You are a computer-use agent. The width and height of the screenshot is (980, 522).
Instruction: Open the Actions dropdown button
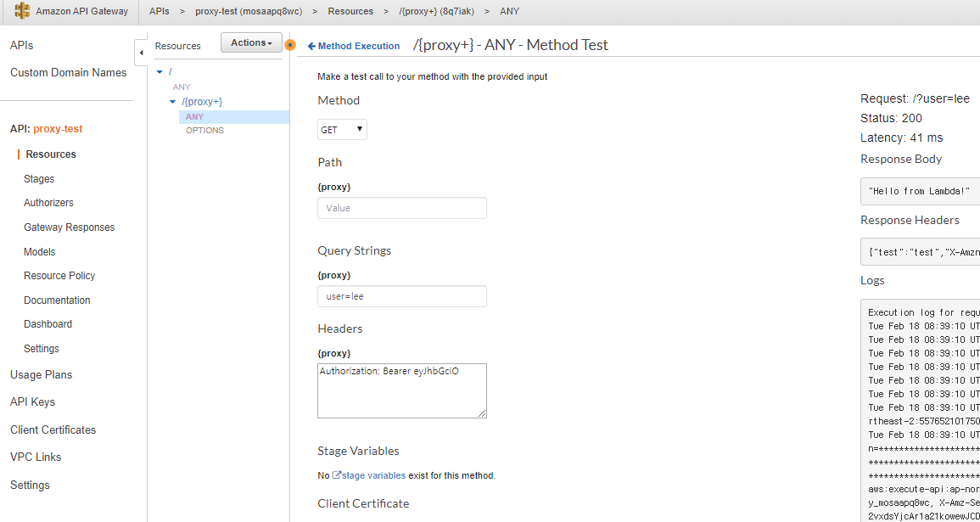tap(251, 42)
